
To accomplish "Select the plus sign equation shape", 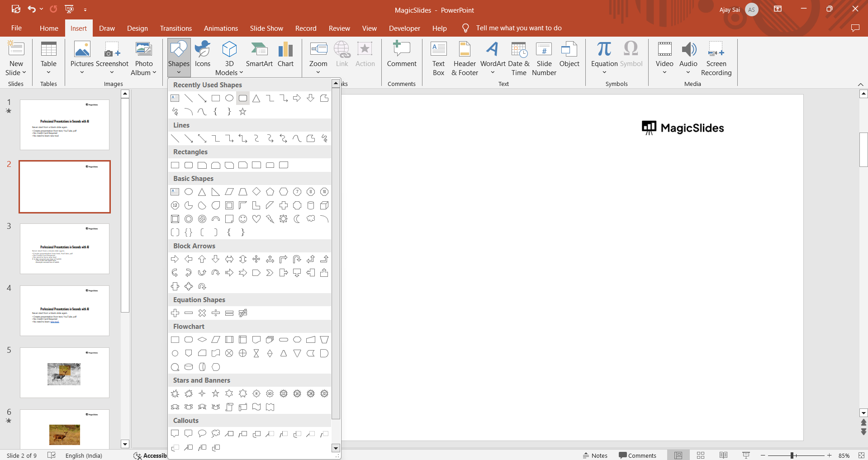I will tap(175, 313).
